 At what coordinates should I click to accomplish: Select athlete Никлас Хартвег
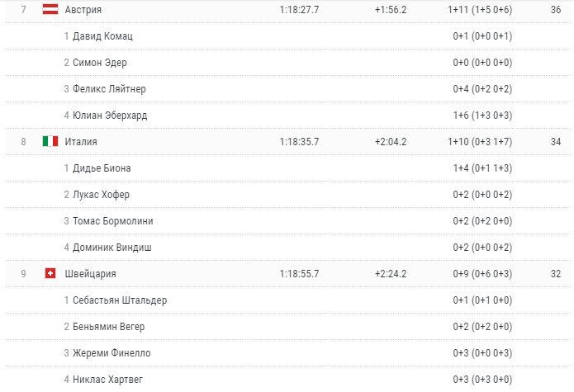(x=107, y=379)
